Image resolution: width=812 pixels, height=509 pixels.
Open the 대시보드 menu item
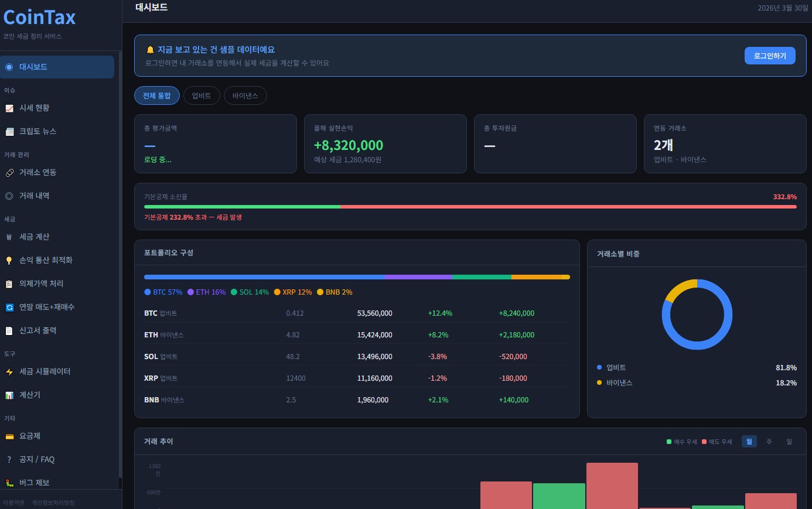[x=57, y=67]
